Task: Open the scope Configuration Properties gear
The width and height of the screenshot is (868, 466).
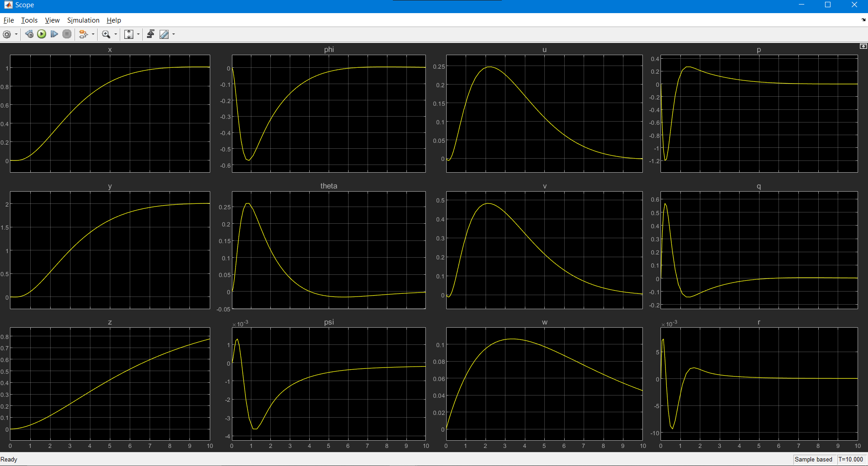Action: pyautogui.click(x=7, y=34)
